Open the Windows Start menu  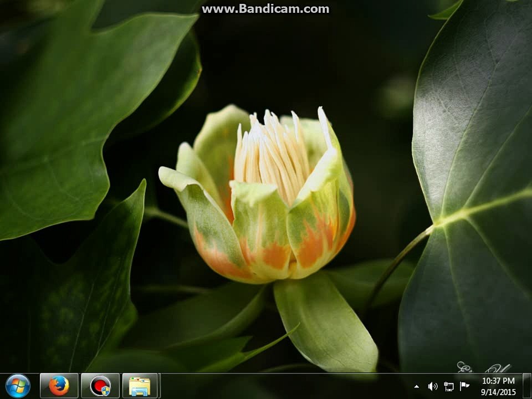coord(18,386)
